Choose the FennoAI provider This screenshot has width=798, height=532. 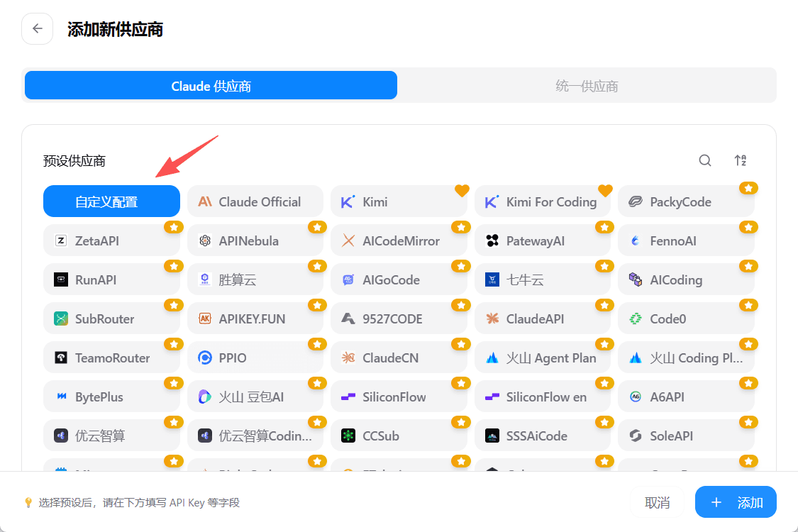[x=686, y=240]
